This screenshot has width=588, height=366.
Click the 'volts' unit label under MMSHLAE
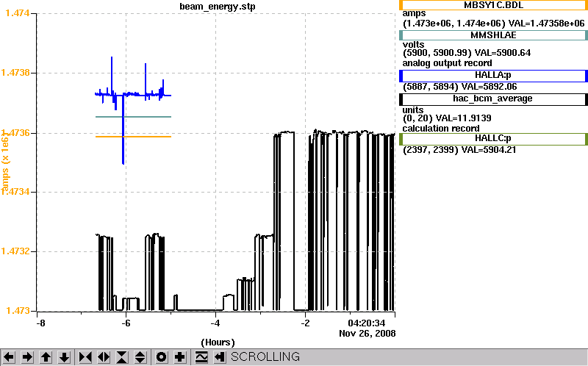point(413,45)
